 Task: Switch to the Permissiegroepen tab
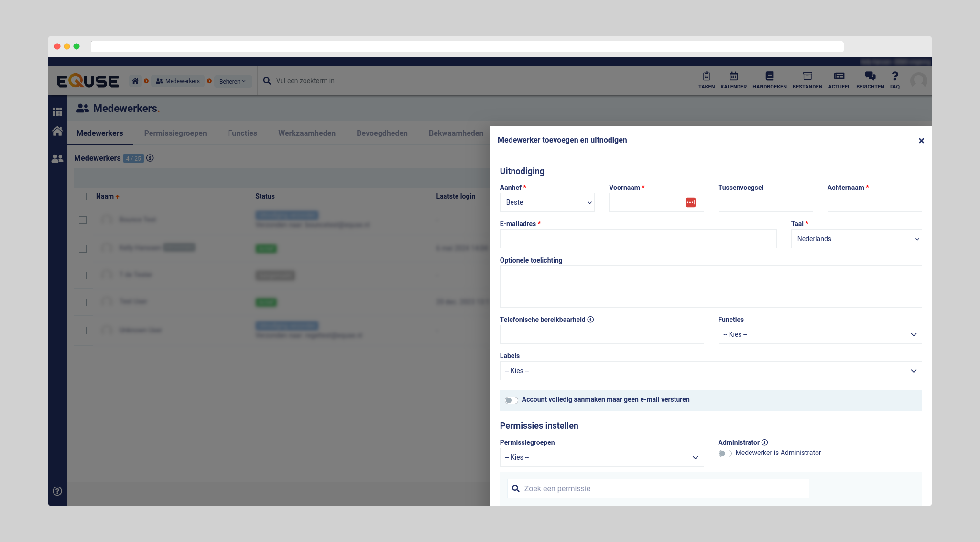pos(175,133)
